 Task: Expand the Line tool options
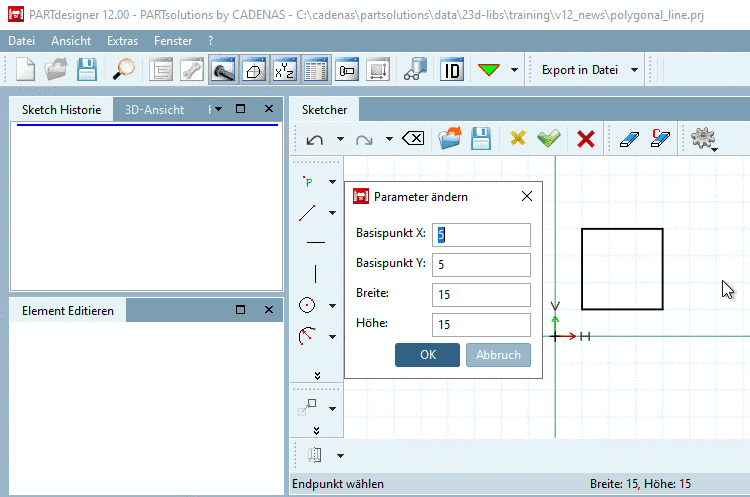pyautogui.click(x=332, y=213)
